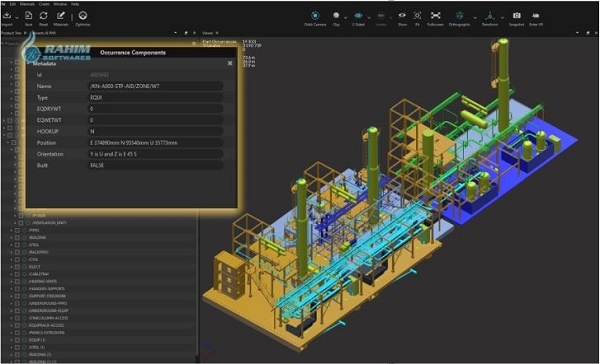
Task: Expand the /EQUIPRACK-ACCESS tree node
Action: click(x=11, y=325)
